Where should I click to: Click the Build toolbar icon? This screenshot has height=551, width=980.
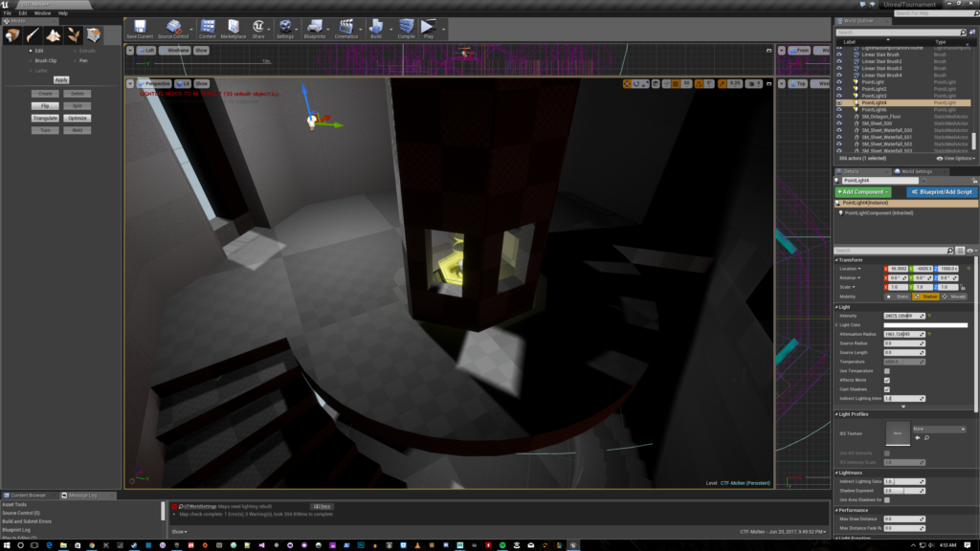click(x=375, y=28)
